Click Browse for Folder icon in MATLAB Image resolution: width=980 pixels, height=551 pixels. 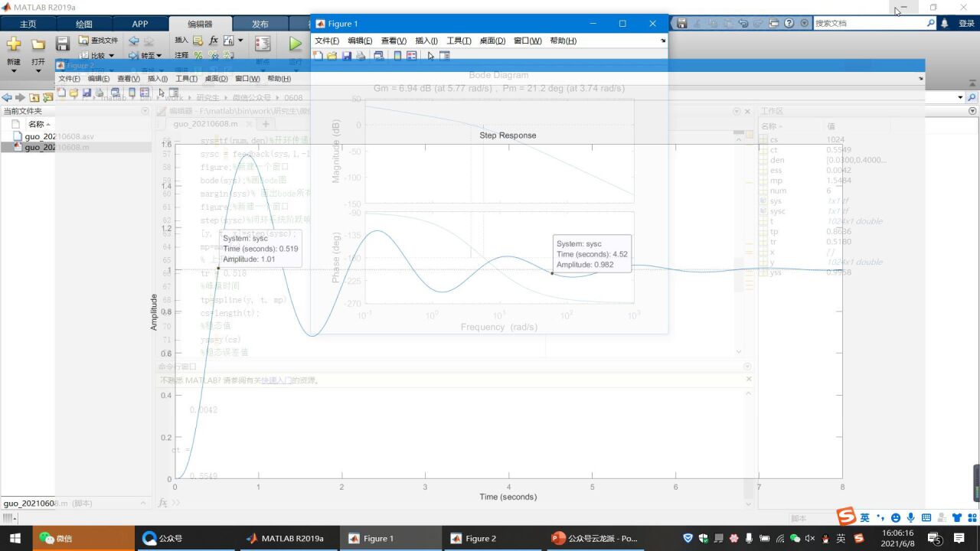47,97
